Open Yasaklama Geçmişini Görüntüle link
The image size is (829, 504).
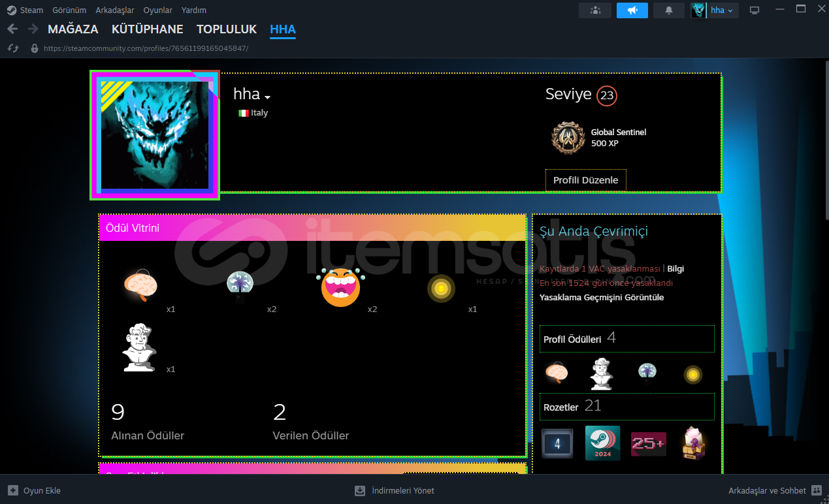coord(602,297)
